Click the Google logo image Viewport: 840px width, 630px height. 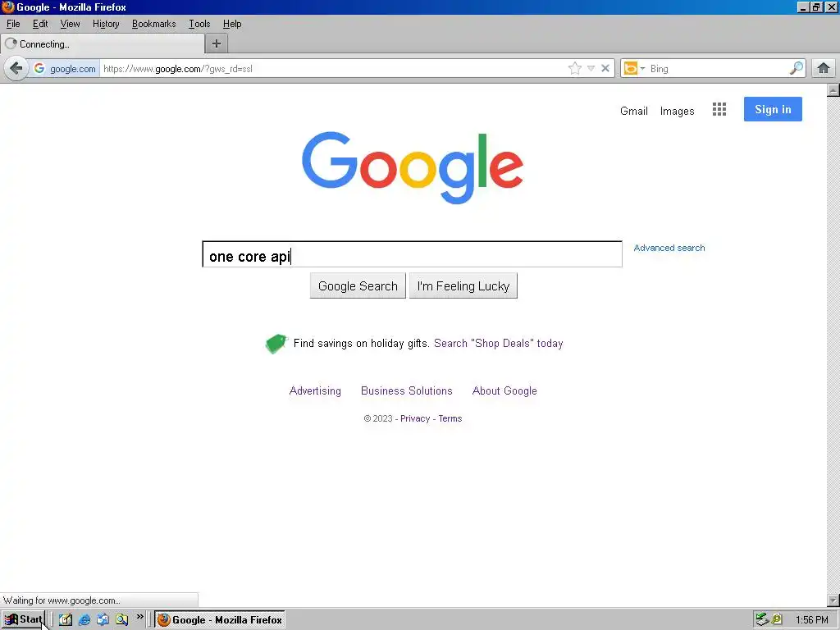coord(413,167)
